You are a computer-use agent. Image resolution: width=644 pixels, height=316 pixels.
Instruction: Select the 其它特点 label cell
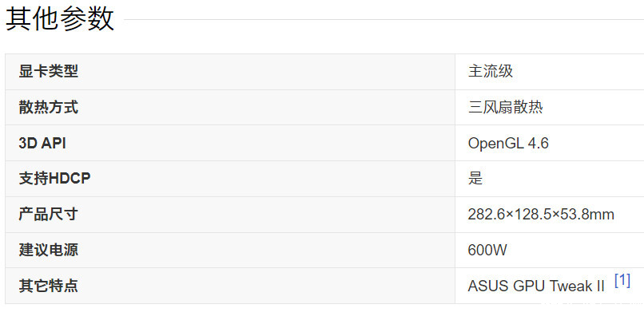[230, 286]
